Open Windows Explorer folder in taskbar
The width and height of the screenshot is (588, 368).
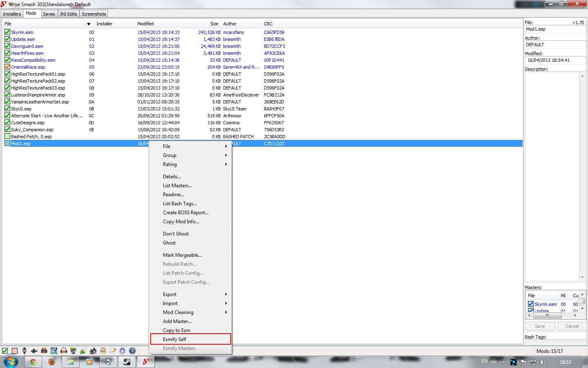[71, 362]
